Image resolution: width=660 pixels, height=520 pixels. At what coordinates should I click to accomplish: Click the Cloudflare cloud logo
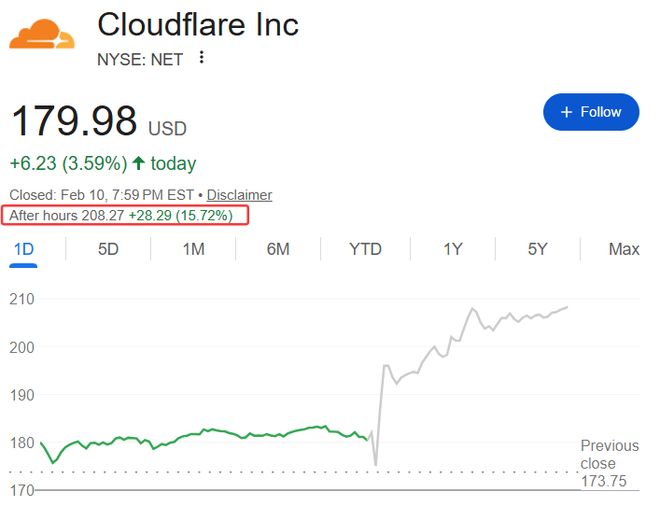pos(42,35)
